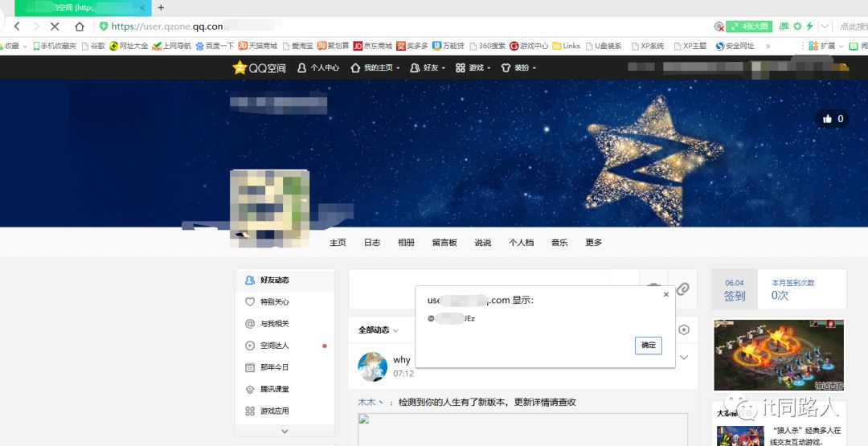Screen dimensions: 868x446
Task: Open the 全部动态 feed filter dropdown
Action: click(x=378, y=329)
